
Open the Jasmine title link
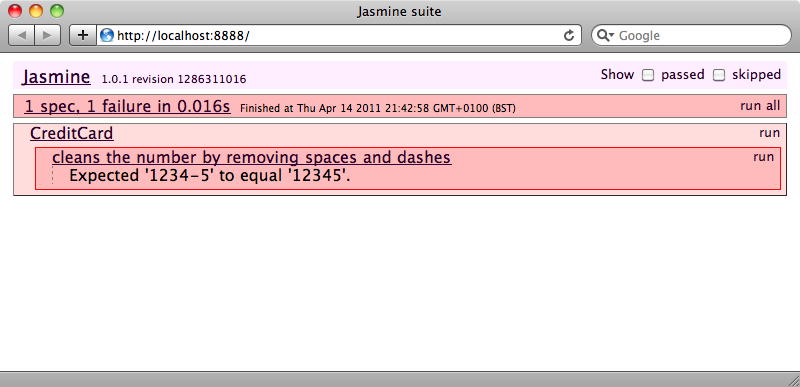click(56, 77)
